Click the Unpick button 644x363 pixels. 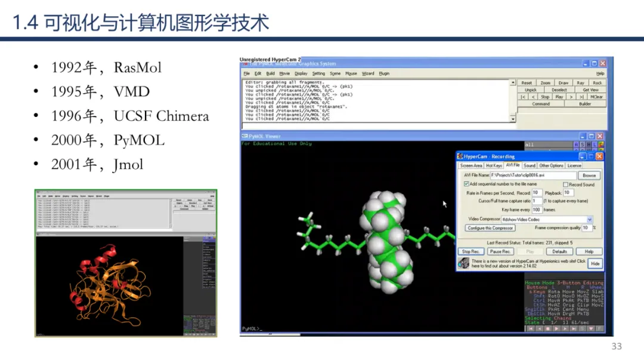click(x=531, y=90)
